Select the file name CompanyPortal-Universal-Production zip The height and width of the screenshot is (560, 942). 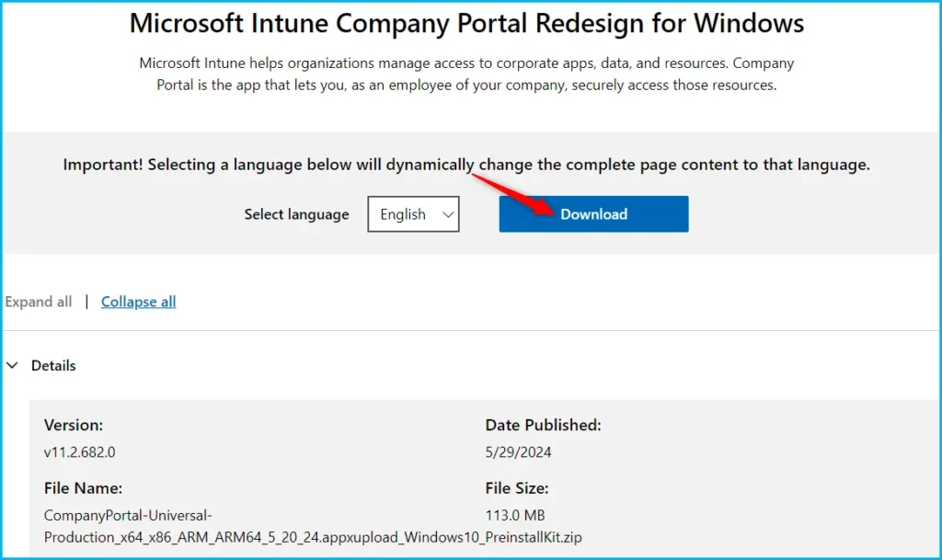click(x=313, y=526)
